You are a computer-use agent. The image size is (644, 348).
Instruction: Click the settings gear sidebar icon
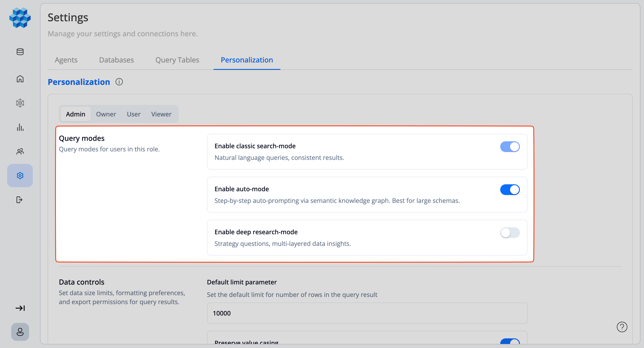[20, 176]
